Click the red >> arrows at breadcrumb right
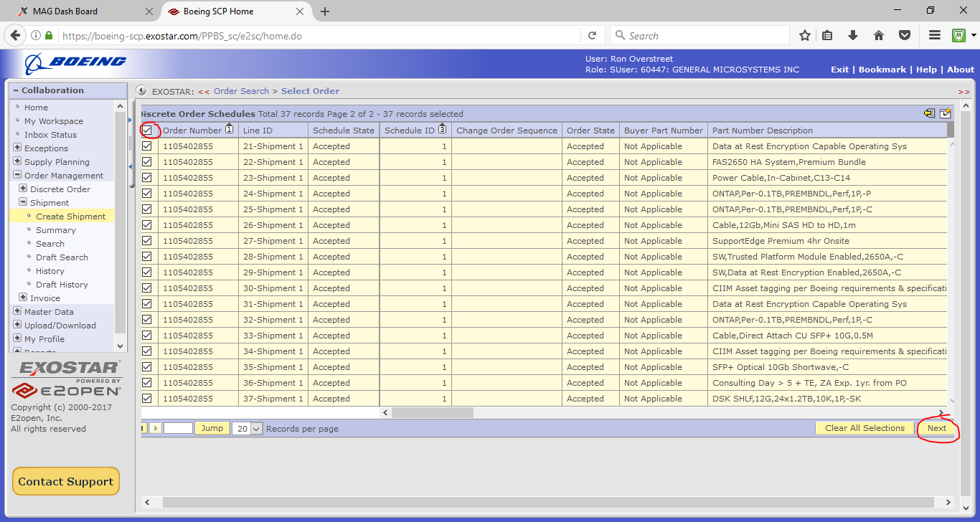 pos(963,92)
